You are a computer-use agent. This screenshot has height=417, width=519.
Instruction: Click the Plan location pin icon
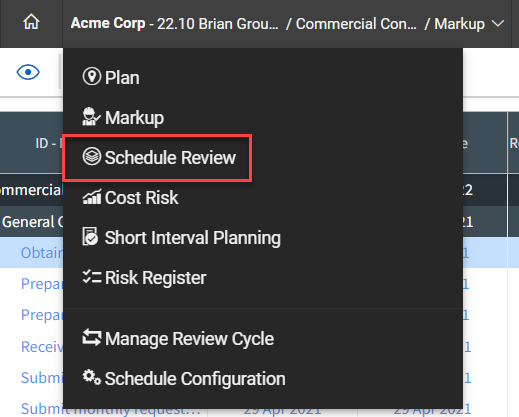91,77
